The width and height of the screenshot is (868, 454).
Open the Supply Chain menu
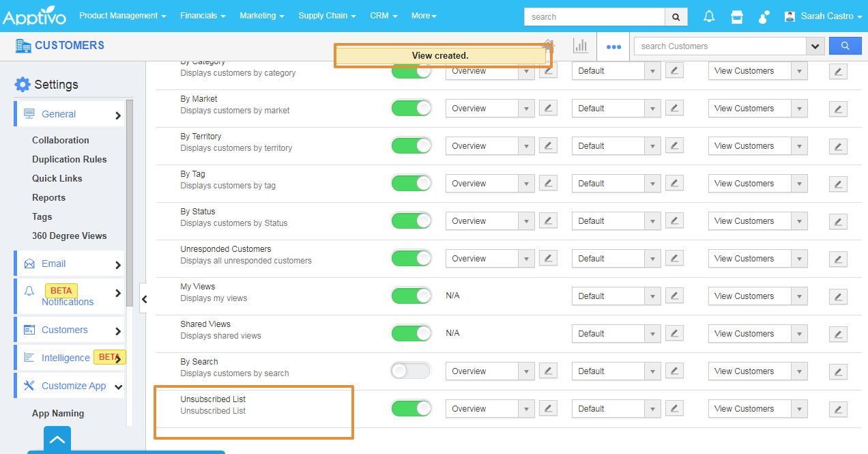[x=327, y=16]
